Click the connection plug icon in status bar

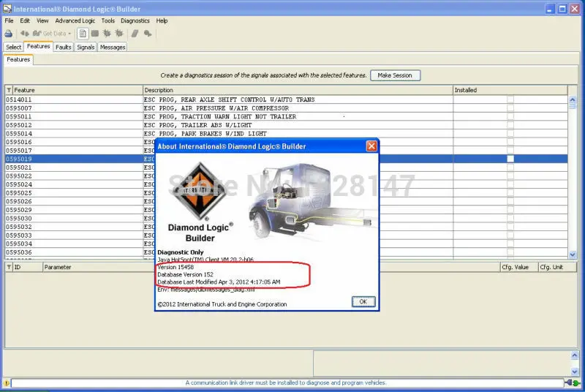(573, 382)
